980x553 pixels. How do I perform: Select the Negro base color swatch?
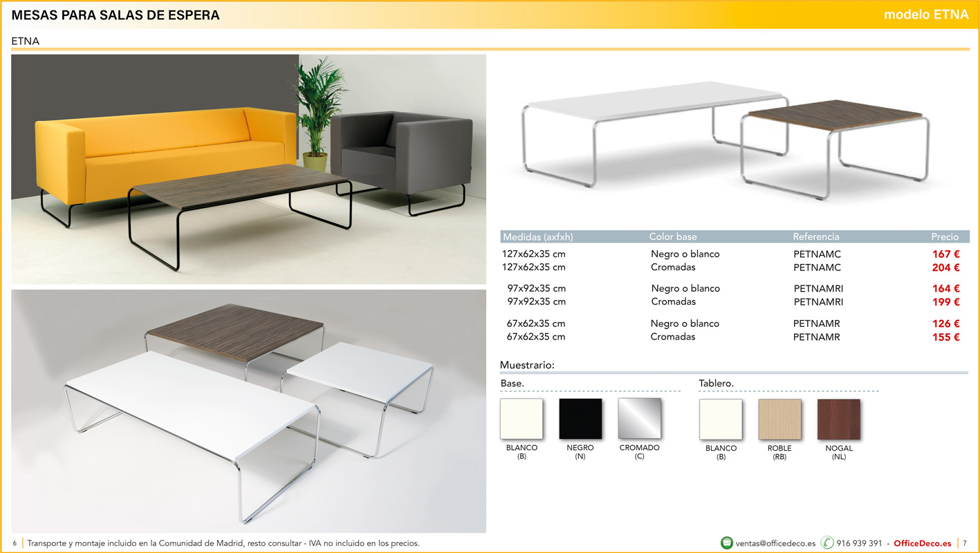coord(580,419)
